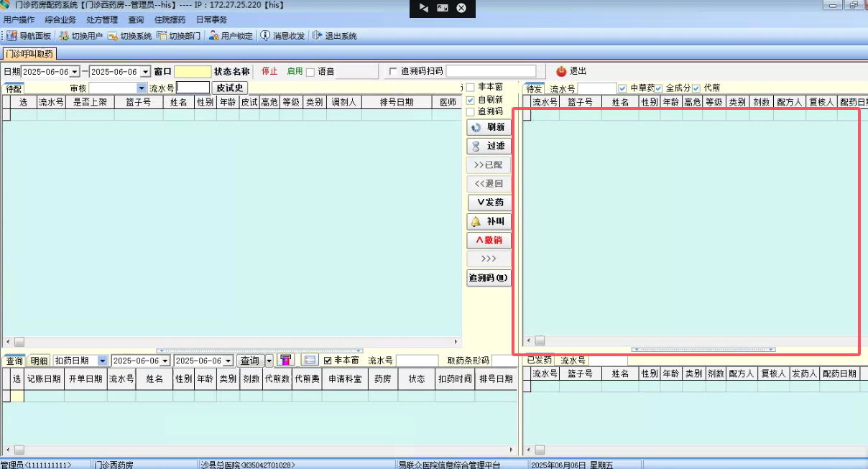Check the 追溯码 checkbox

click(x=471, y=111)
